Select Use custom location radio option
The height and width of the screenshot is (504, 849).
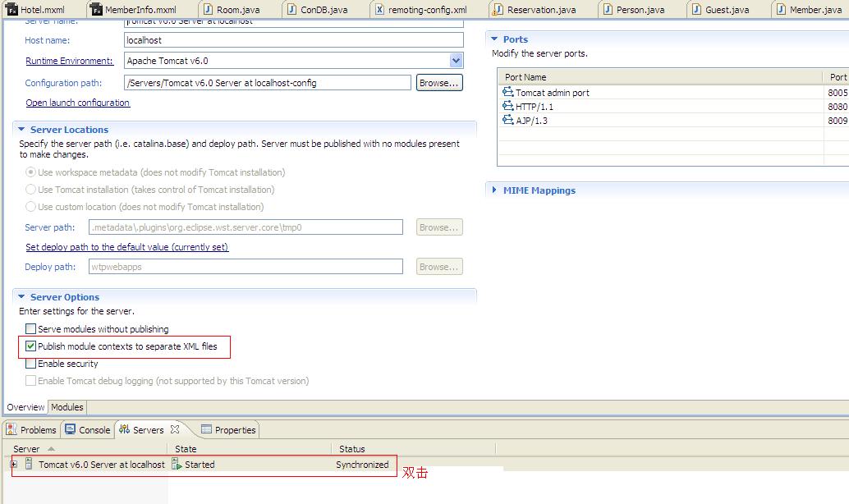click(31, 207)
